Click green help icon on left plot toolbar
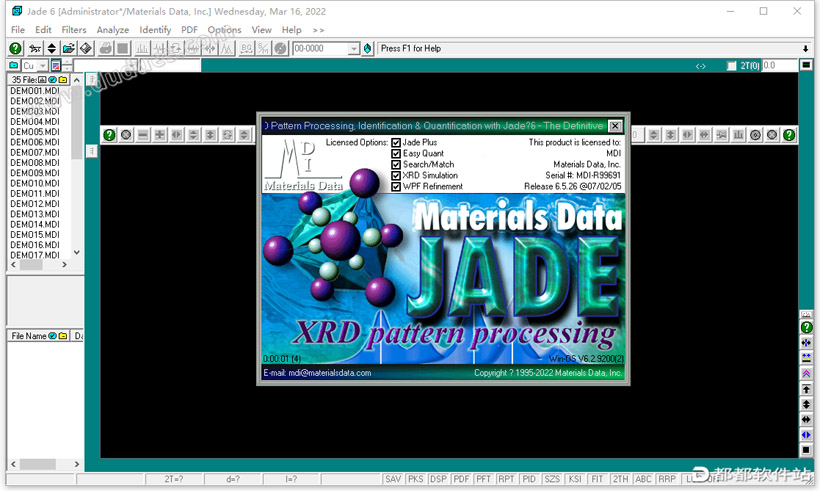Screen dimensions: 820x491 point(109,135)
